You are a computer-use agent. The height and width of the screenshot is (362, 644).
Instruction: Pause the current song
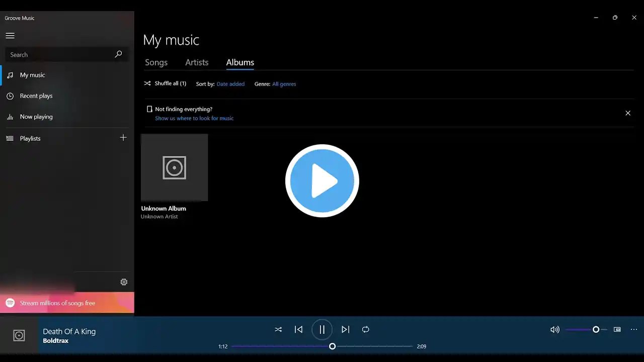tap(322, 329)
